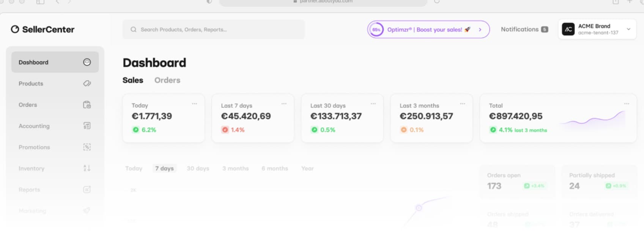Focus the Search Products, Orders, Reports field

[214, 30]
